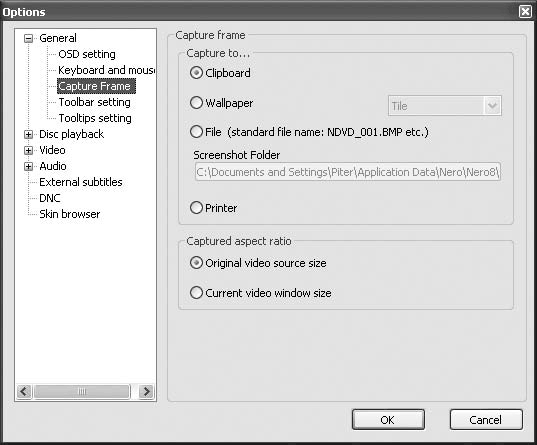Confirm settings with OK button
Image resolution: width=537 pixels, height=445 pixels.
388,420
